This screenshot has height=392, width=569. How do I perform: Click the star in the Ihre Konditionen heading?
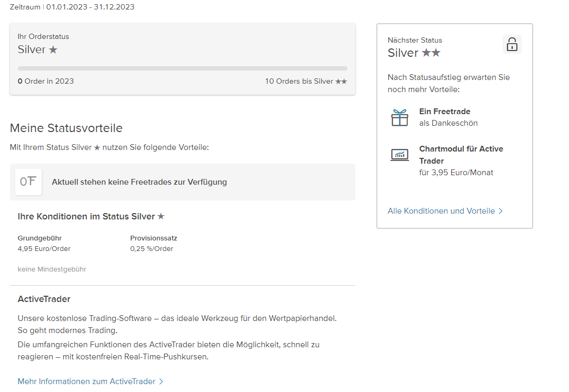pyautogui.click(x=161, y=216)
